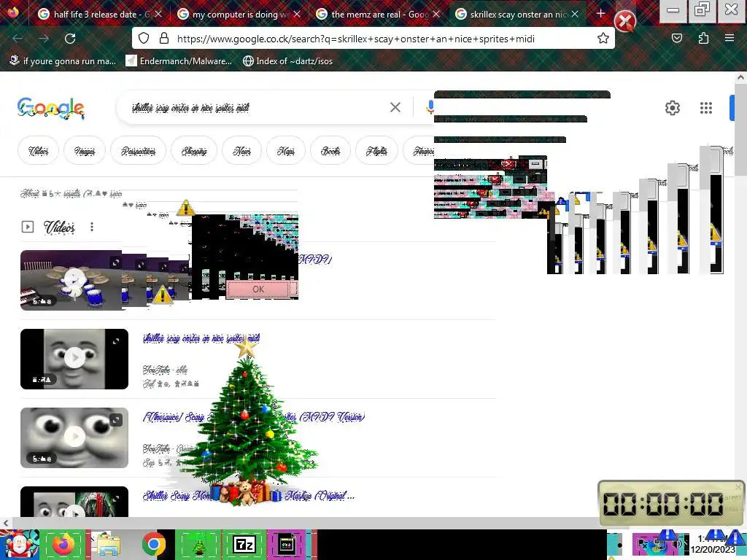Select the Books filter chip

click(x=330, y=150)
